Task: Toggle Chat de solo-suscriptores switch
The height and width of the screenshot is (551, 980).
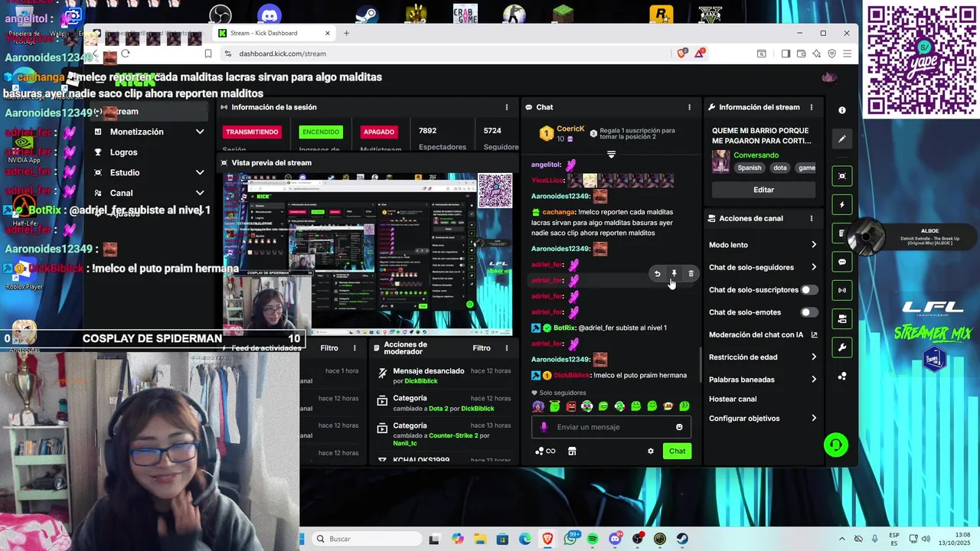Action: [809, 290]
